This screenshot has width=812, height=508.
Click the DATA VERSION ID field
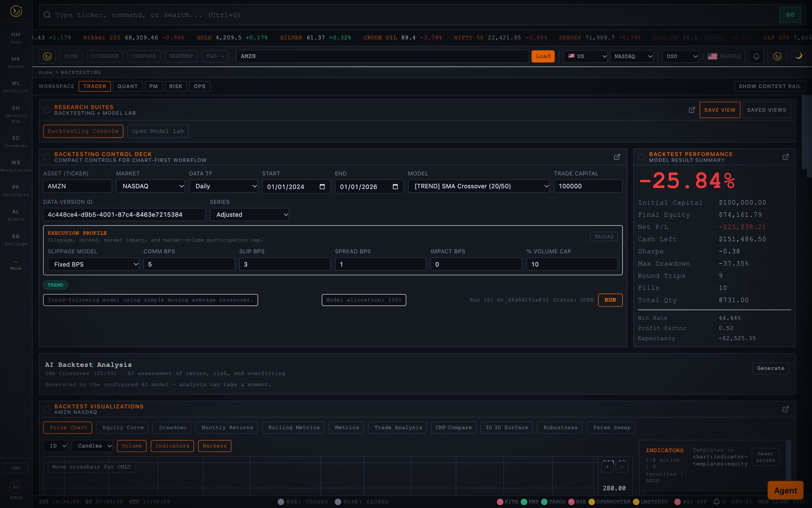pos(124,215)
